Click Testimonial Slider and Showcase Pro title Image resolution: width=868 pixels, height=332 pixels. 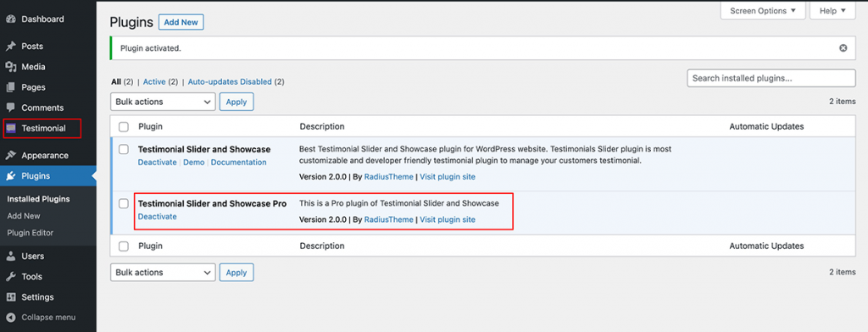[x=212, y=203]
